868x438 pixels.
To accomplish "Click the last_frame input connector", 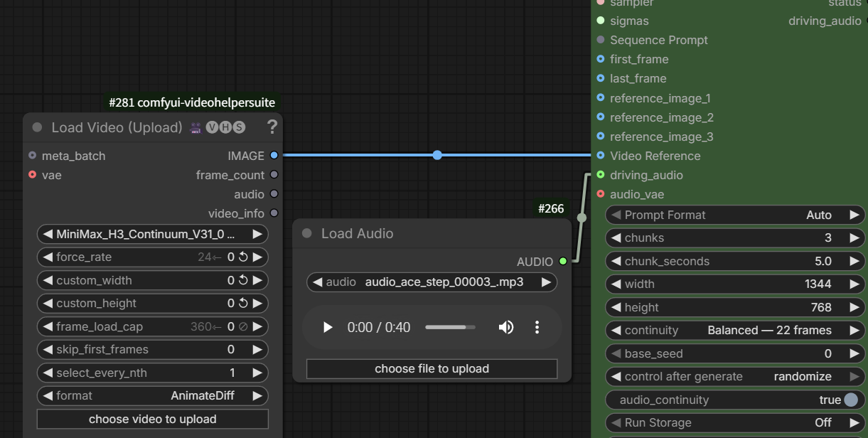I will (601, 78).
